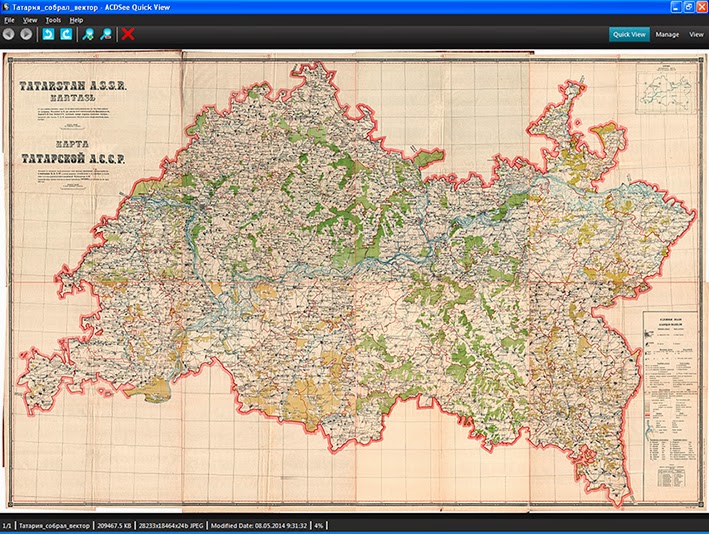Select the Quick View mode button

(x=629, y=34)
